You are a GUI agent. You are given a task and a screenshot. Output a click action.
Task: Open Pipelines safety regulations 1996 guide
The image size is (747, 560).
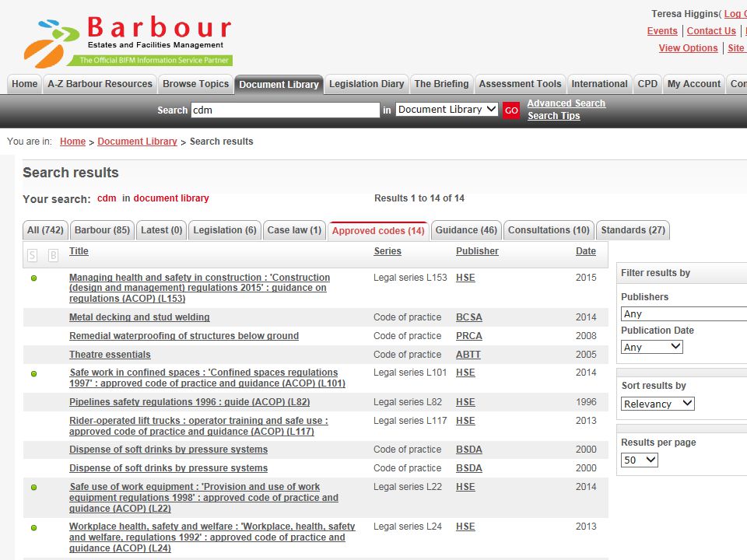(189, 402)
